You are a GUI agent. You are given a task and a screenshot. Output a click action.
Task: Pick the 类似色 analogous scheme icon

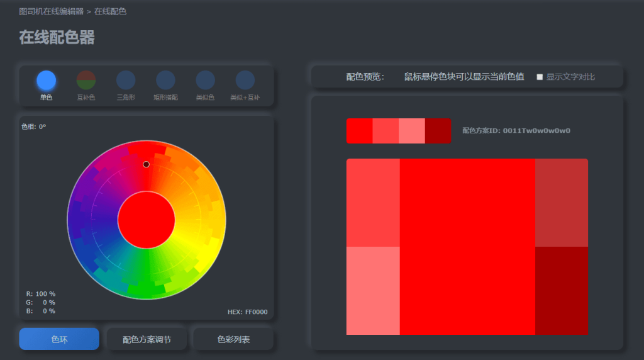coord(205,81)
